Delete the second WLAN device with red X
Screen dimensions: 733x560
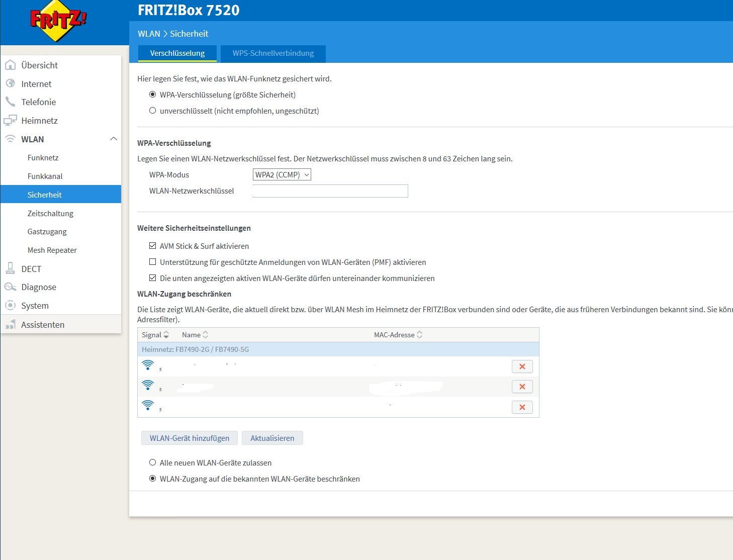522,387
